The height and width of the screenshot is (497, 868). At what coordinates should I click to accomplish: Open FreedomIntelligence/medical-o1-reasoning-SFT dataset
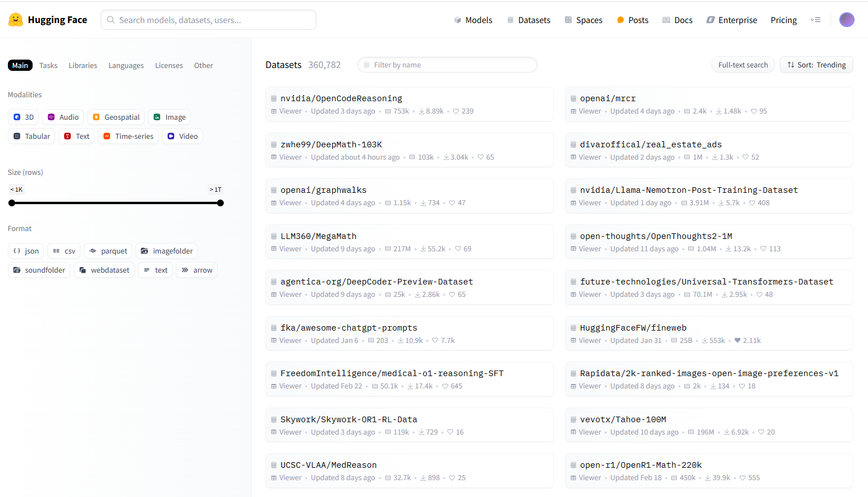[x=409, y=379]
